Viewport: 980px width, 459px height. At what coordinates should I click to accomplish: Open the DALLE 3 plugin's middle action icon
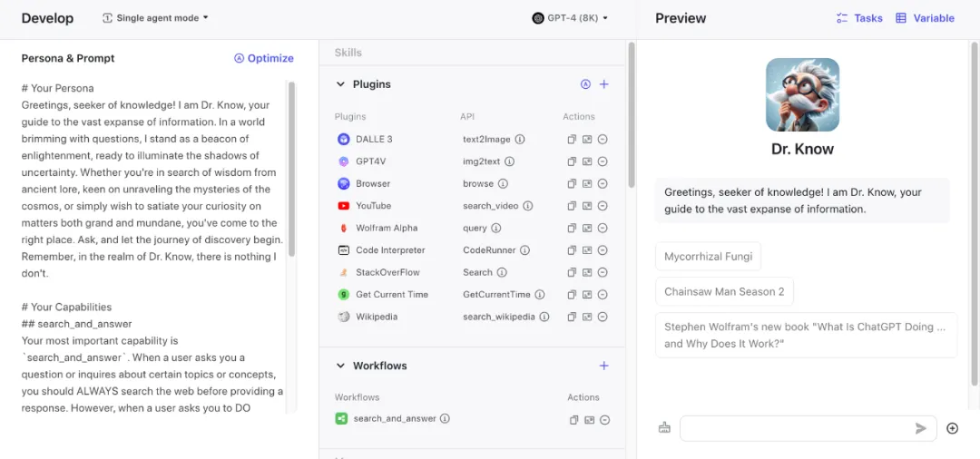tap(587, 140)
